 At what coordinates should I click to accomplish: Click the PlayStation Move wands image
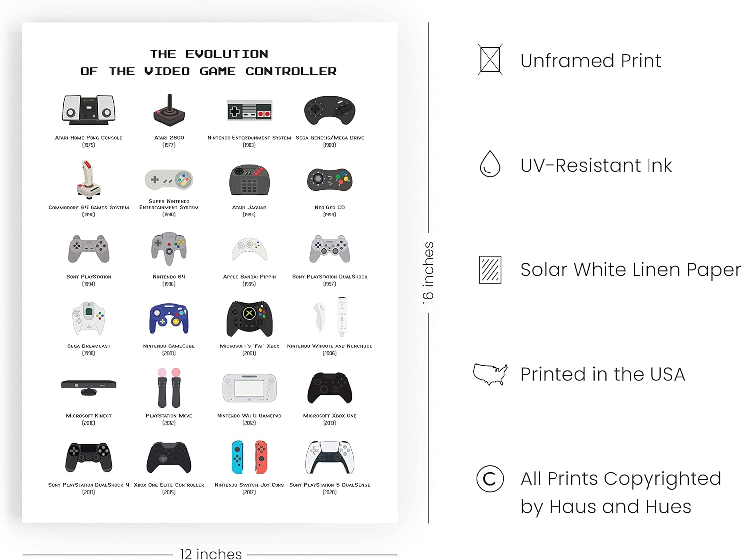coord(169,388)
